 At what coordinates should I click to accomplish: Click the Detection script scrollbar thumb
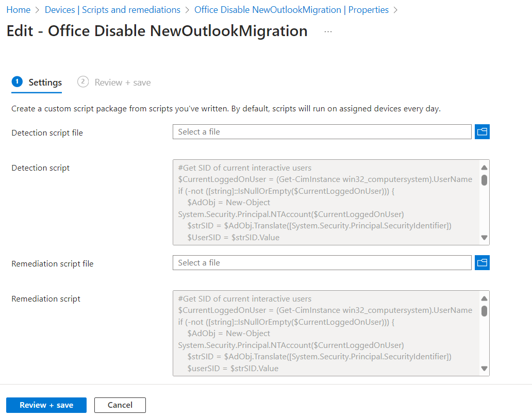coord(484,180)
